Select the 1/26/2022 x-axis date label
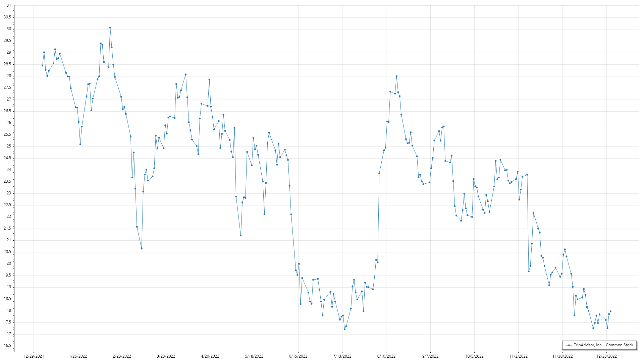 click(x=78, y=356)
